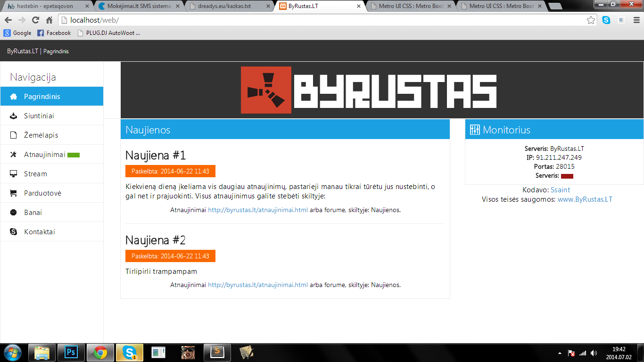Bookmark page with the star icon
644x362 pixels.
point(591,20)
